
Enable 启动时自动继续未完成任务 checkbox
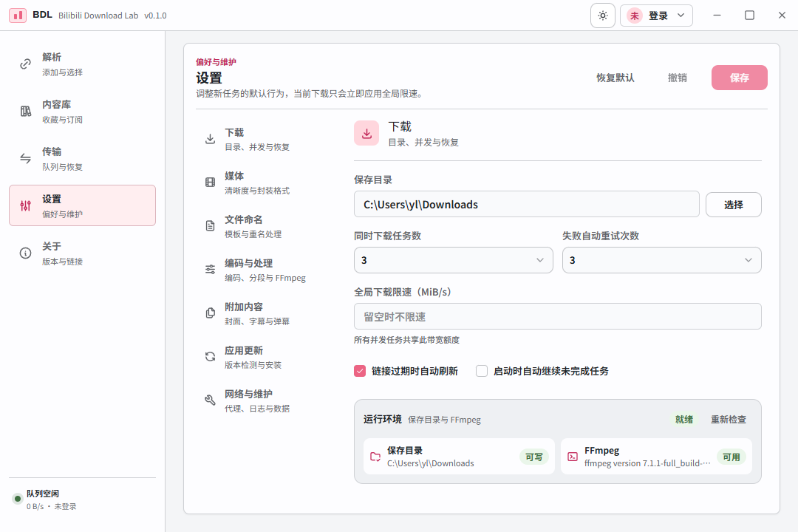[x=482, y=371]
